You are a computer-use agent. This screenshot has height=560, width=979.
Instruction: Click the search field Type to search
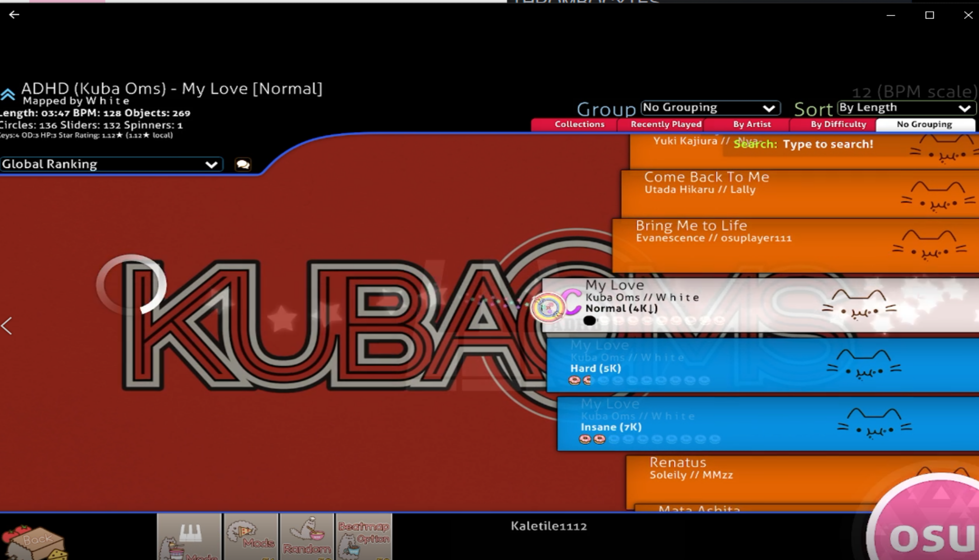[827, 145]
